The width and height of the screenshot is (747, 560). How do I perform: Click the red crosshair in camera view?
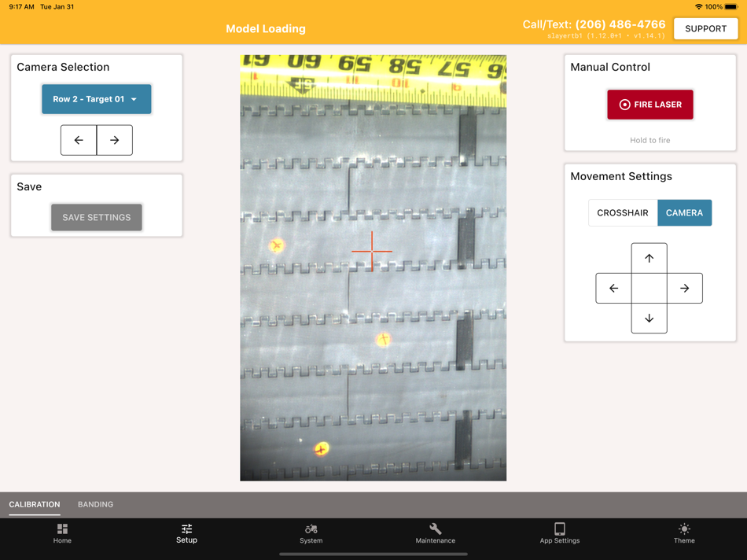click(372, 251)
